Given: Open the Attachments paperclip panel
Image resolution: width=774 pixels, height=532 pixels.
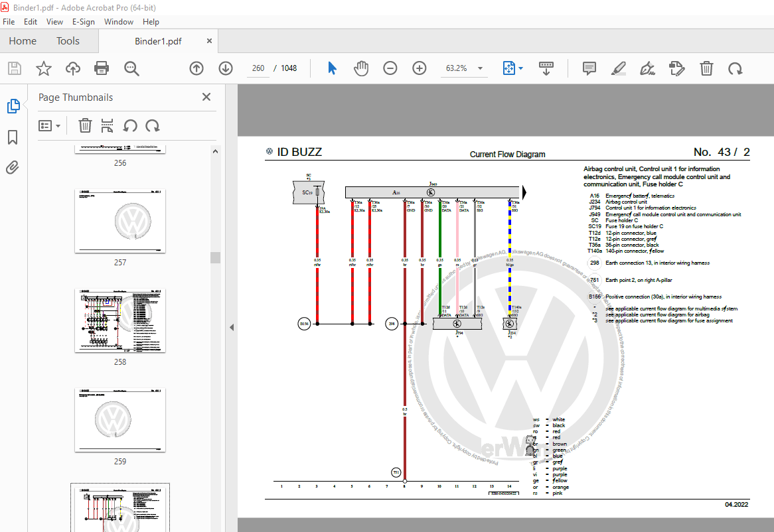Looking at the screenshot, I should [x=13, y=168].
